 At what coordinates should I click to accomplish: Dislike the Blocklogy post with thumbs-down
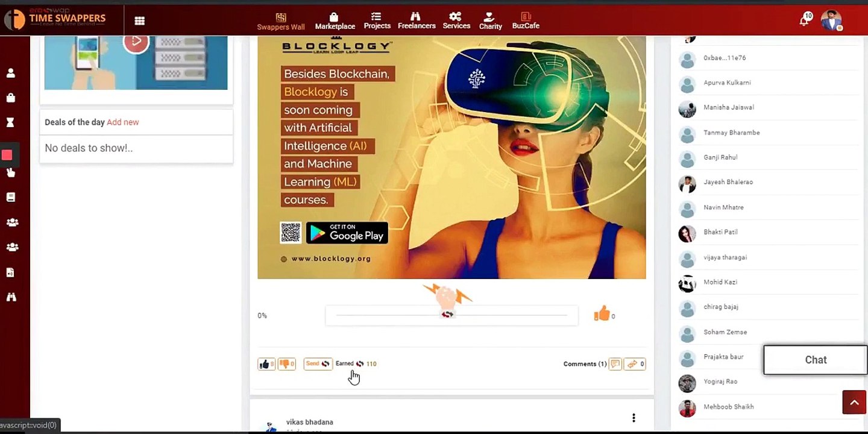point(286,364)
